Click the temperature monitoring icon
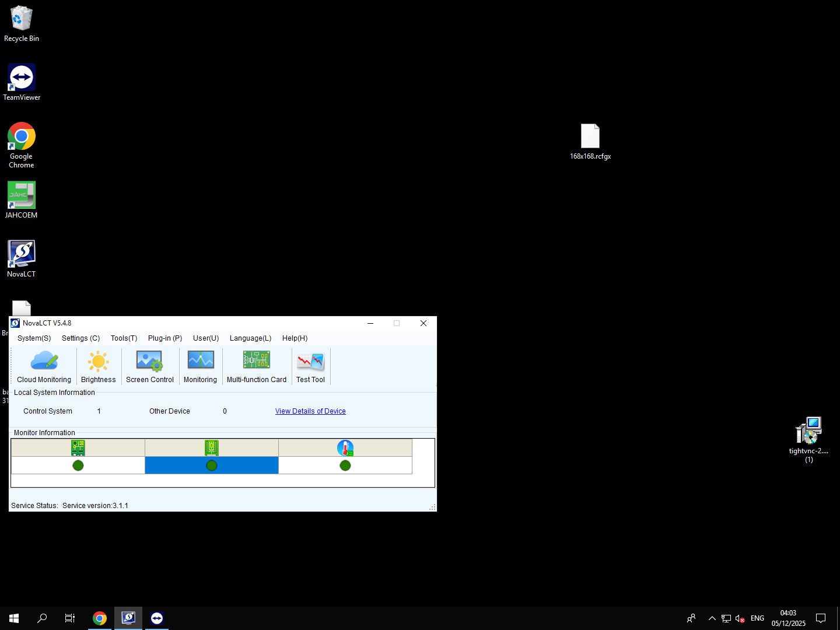This screenshot has height=630, width=840. pyautogui.click(x=345, y=448)
